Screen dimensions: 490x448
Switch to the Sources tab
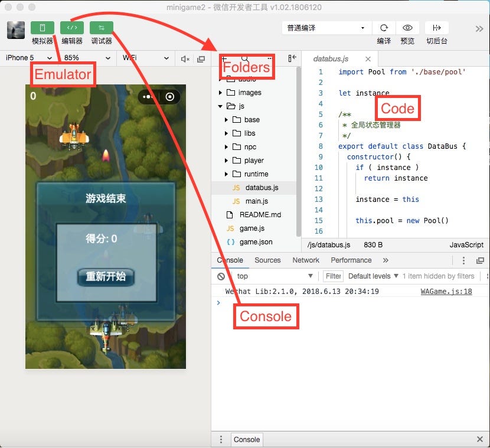click(x=267, y=260)
